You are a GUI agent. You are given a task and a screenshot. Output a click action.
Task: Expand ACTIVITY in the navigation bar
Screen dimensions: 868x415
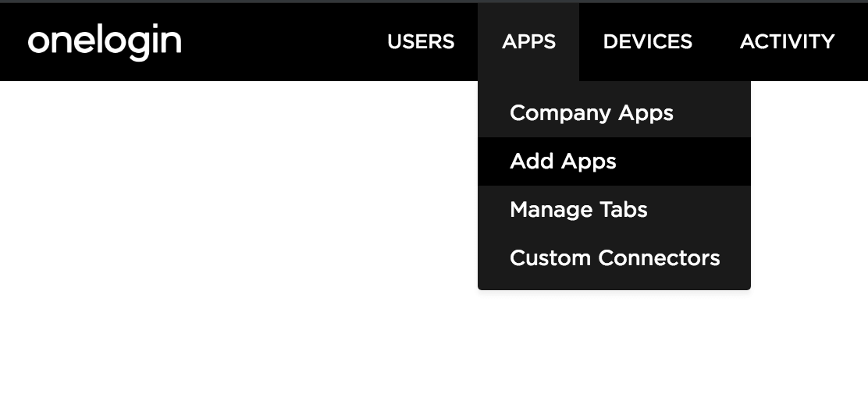pos(787,41)
